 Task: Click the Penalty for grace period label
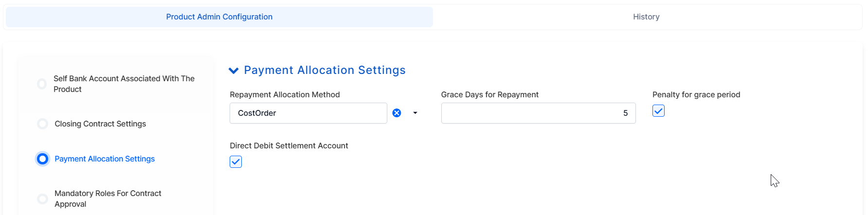(696, 95)
